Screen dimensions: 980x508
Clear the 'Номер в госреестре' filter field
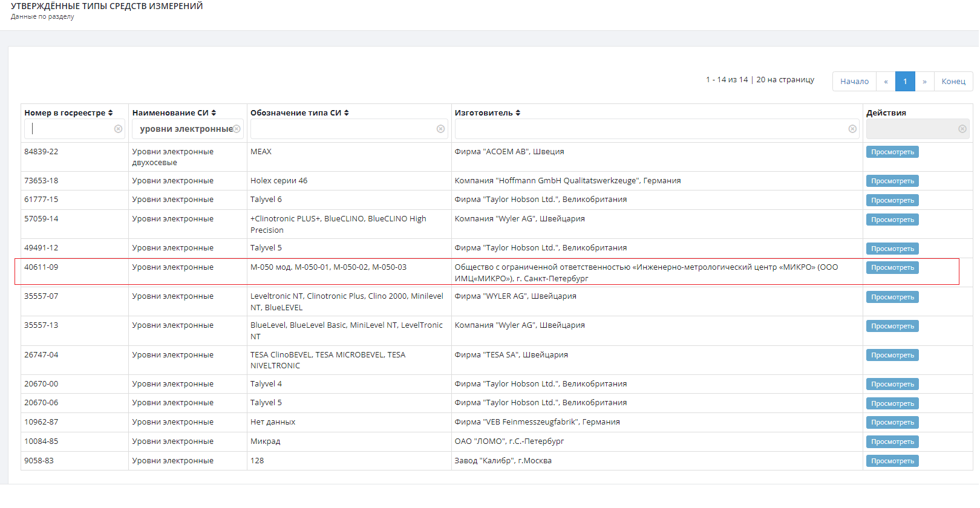(118, 129)
